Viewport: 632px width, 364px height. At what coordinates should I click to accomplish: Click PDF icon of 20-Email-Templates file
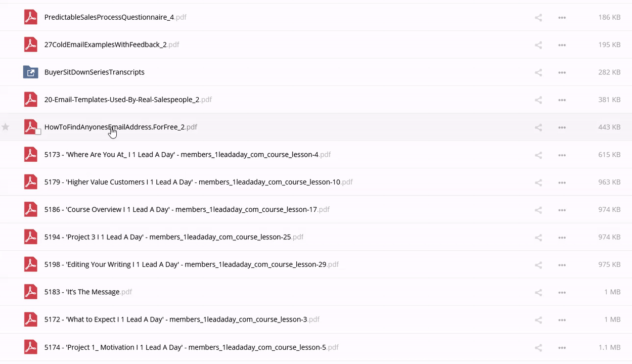(x=31, y=100)
